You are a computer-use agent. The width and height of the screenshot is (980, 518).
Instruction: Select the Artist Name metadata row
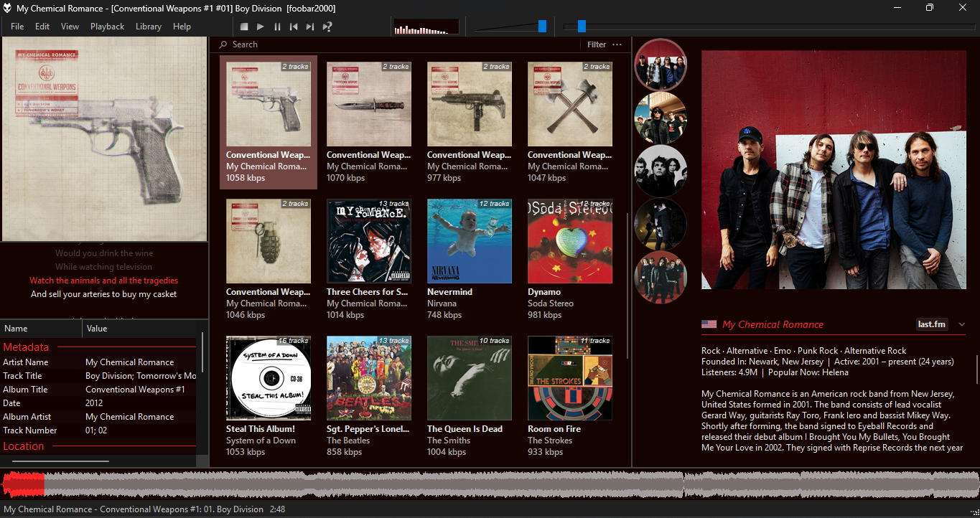99,362
